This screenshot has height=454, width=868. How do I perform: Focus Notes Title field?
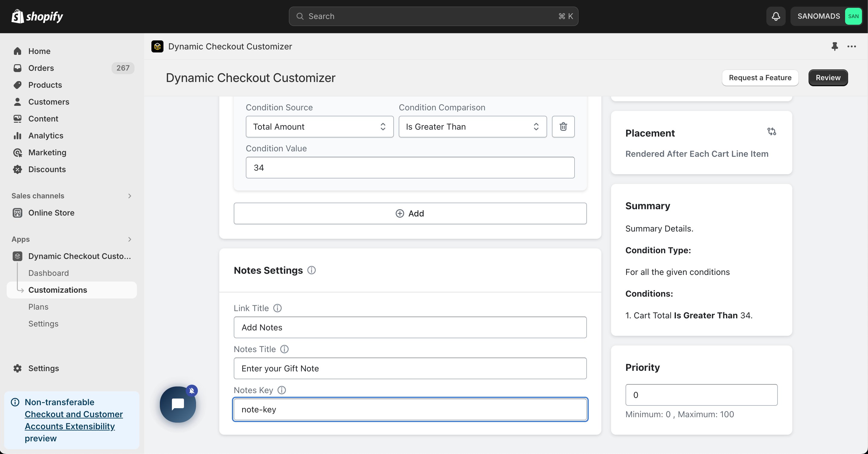(x=410, y=368)
